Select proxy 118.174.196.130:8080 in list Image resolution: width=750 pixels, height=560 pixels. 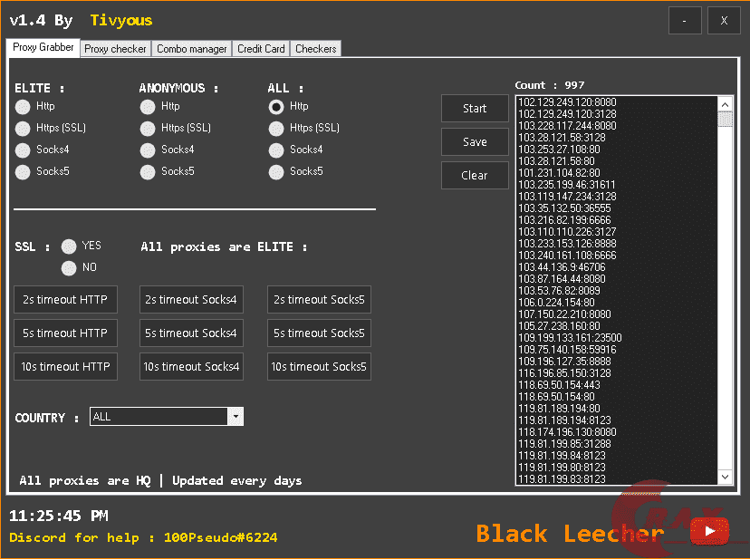click(x=567, y=432)
